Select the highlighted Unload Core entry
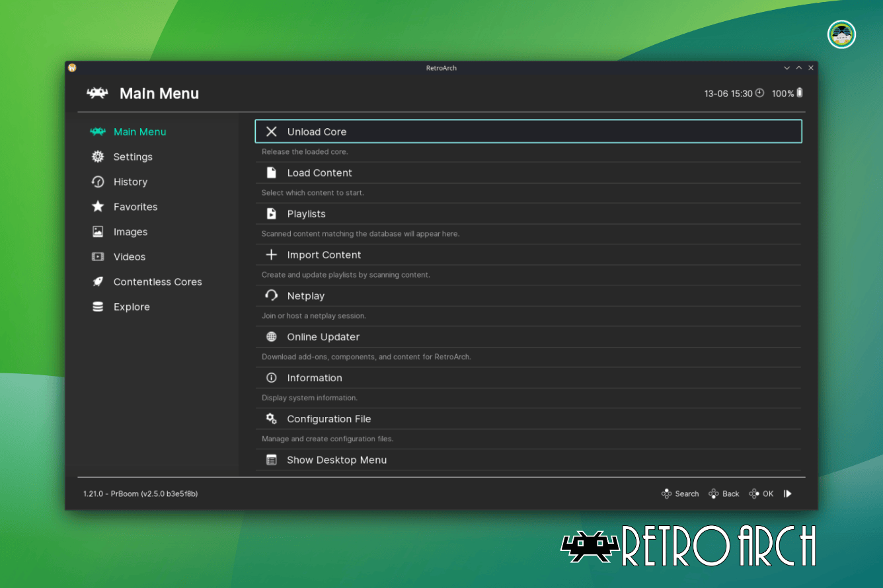883x588 pixels. pos(317,131)
